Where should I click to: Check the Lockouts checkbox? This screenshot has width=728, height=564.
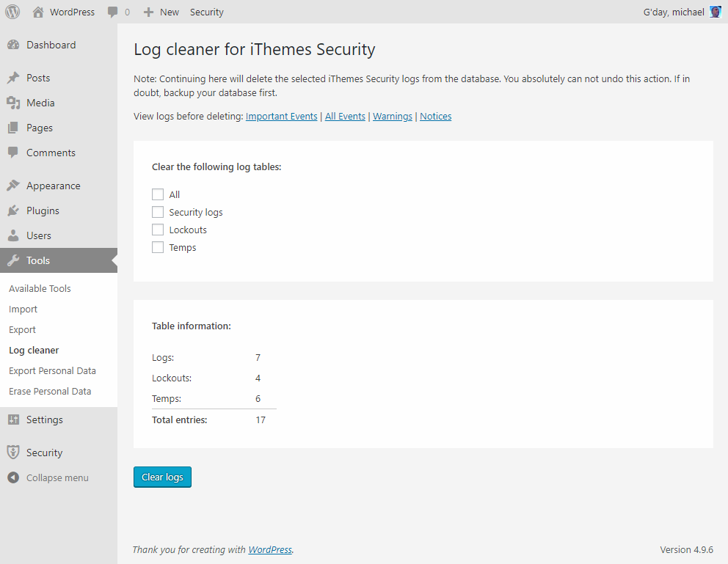[x=158, y=230]
